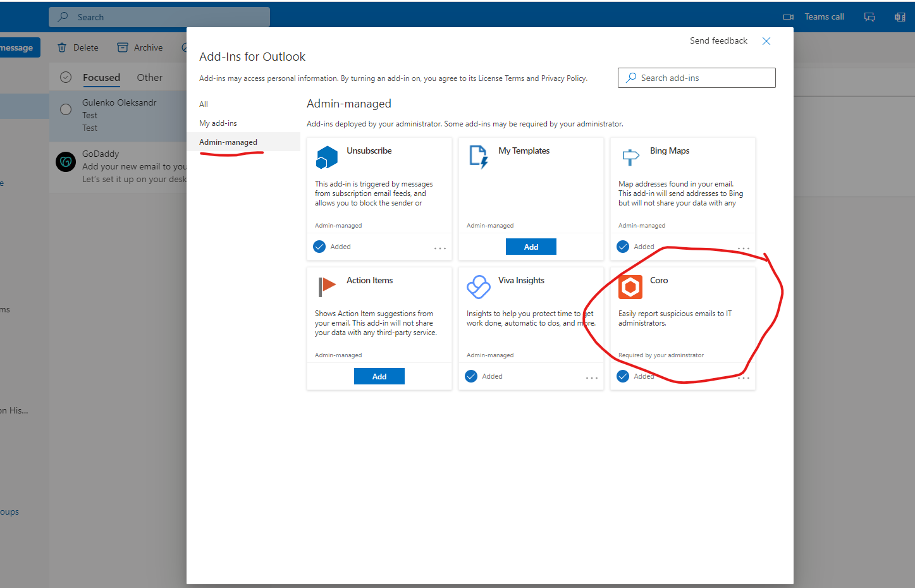Open the Privacy Policy link

click(563, 78)
